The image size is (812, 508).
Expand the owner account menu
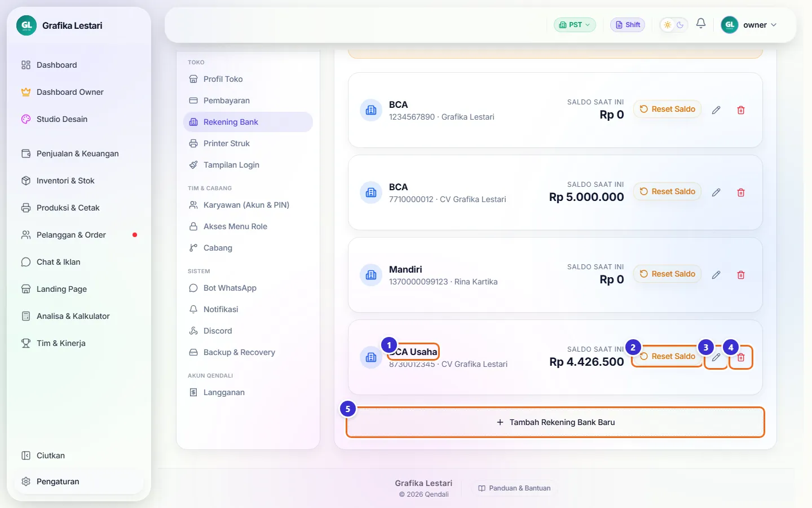click(x=749, y=25)
